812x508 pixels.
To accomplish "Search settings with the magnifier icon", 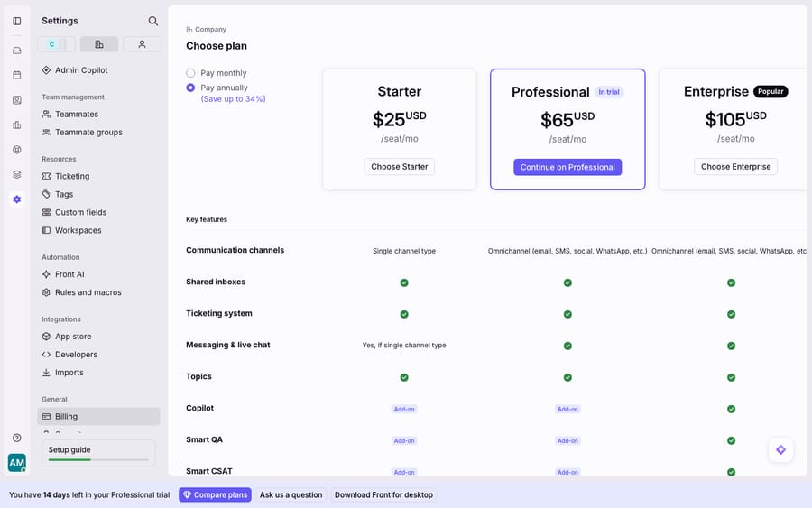I will (152, 21).
